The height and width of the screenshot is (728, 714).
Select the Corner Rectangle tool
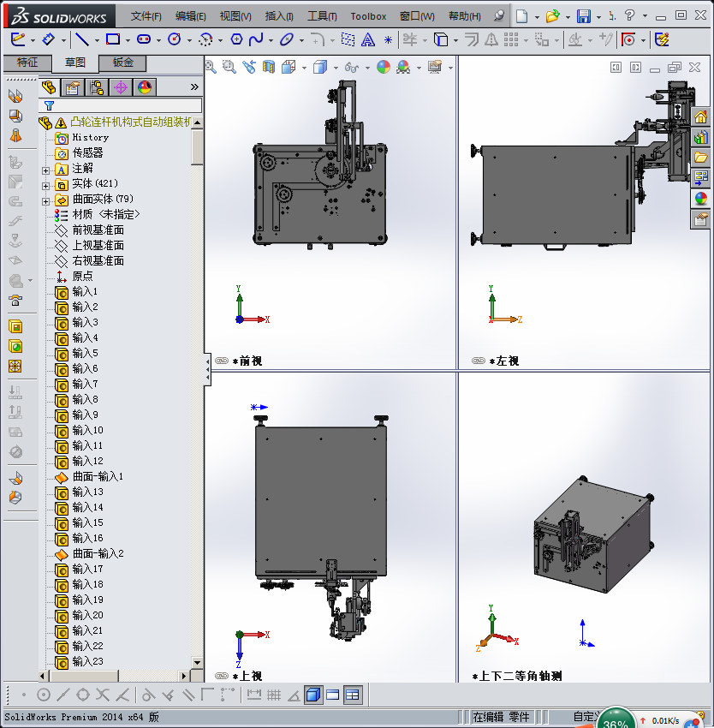point(113,39)
